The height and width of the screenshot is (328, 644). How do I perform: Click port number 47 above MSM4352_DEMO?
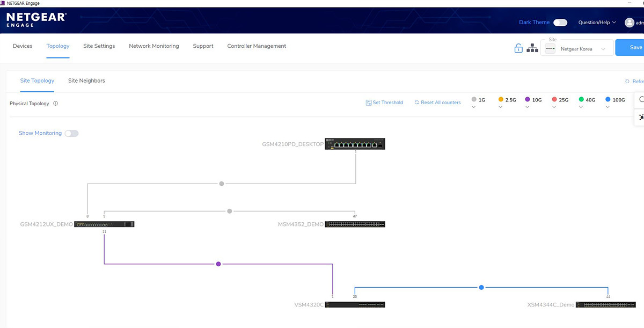(355, 216)
